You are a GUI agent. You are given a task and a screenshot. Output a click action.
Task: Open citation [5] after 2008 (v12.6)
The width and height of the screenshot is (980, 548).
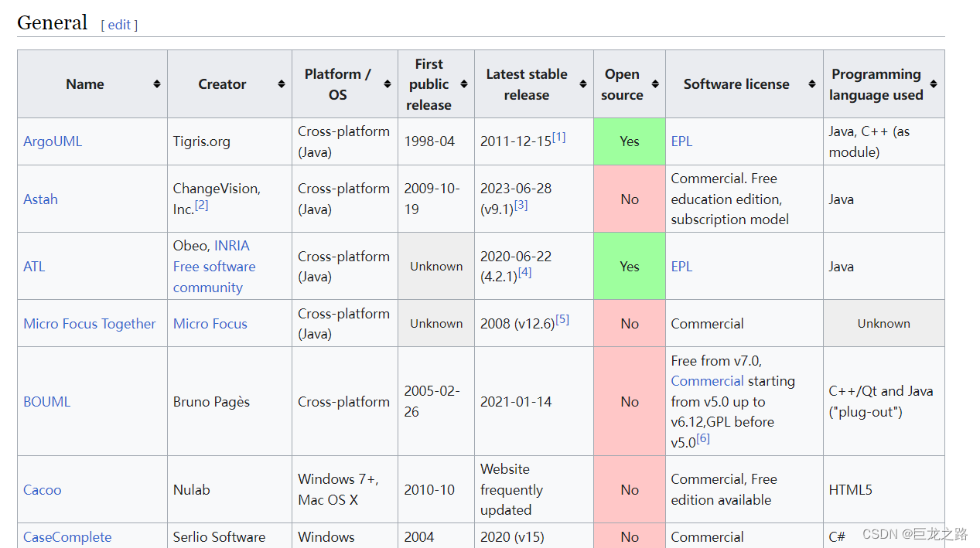[562, 319]
